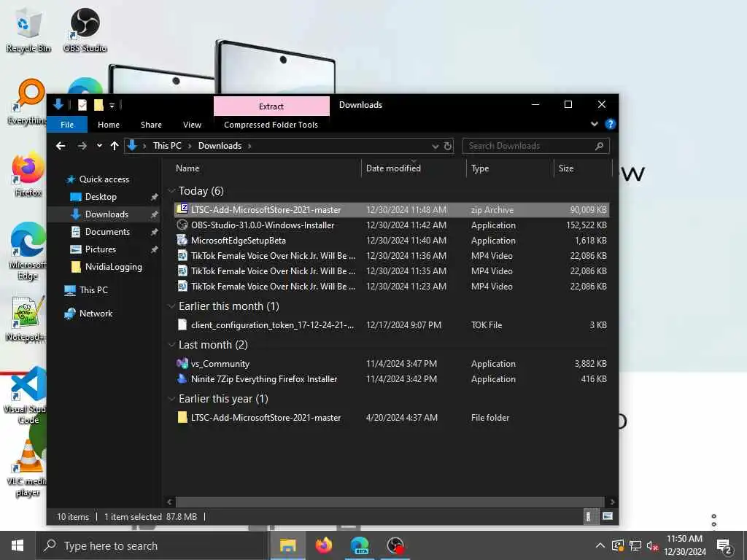The width and height of the screenshot is (747, 560).
Task: Open the View ribbon tab
Action: pos(192,125)
